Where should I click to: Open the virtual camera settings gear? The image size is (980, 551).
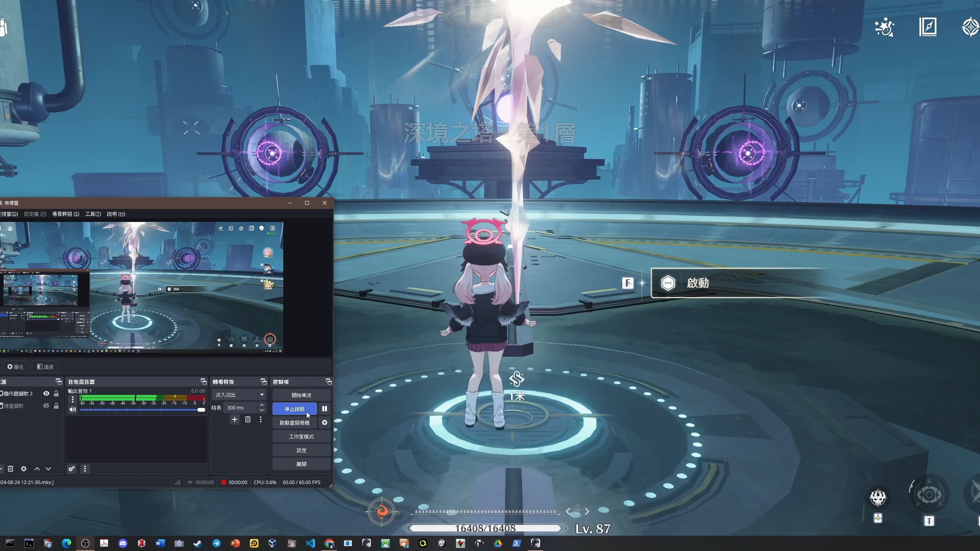[x=324, y=422]
